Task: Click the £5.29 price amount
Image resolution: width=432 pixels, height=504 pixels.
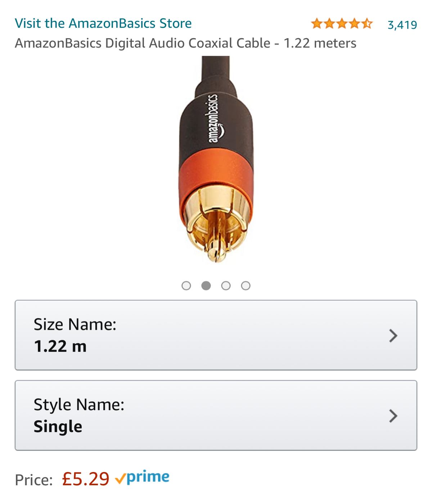Action: 86,479
